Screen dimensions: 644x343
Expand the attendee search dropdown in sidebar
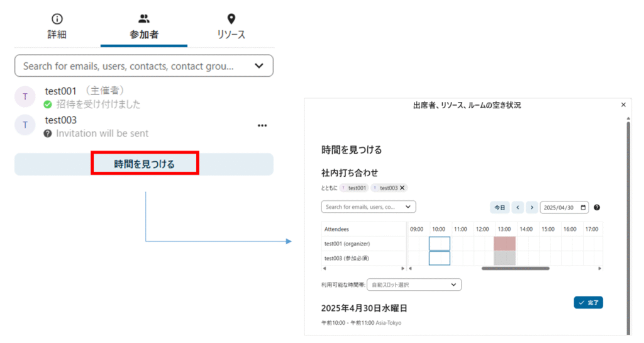(x=259, y=65)
